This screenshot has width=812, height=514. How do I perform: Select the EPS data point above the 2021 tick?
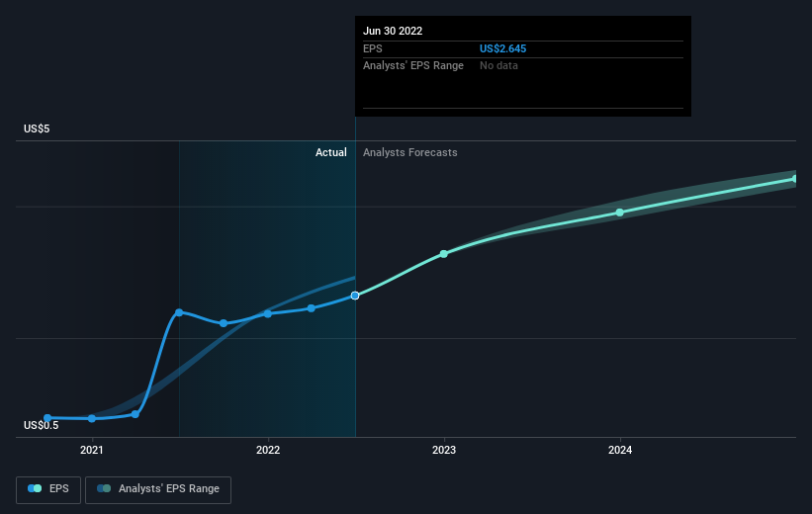(92, 418)
